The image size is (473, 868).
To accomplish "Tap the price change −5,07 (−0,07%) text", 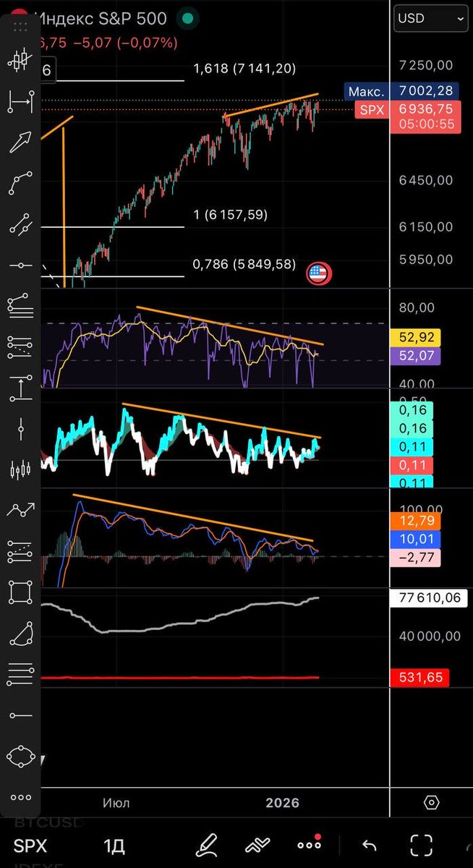I will (124, 43).
